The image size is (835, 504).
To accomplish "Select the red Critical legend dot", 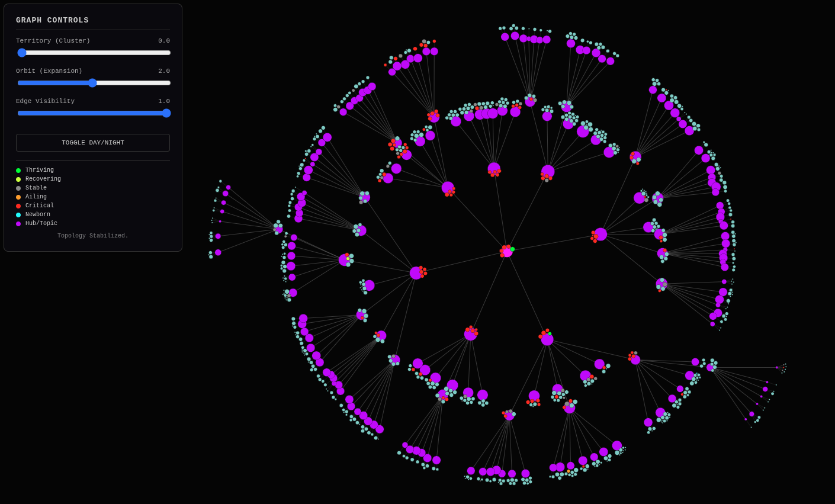I will 18,206.
